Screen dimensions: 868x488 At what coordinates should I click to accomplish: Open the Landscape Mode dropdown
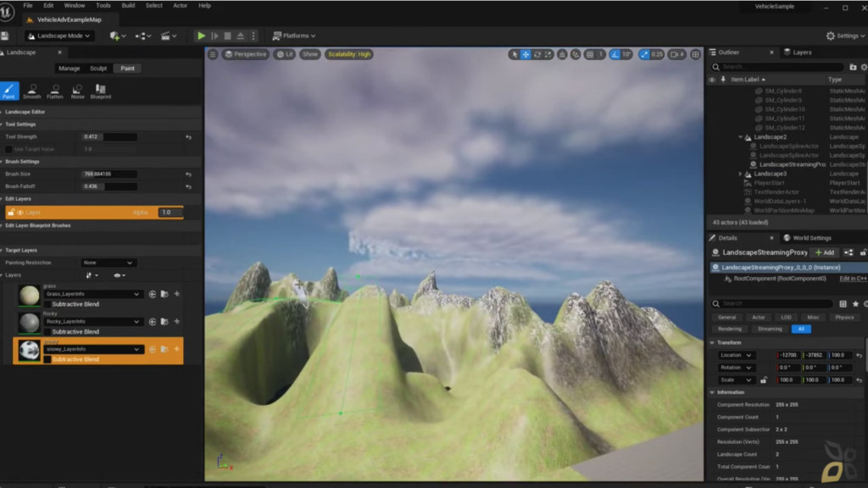coord(58,36)
